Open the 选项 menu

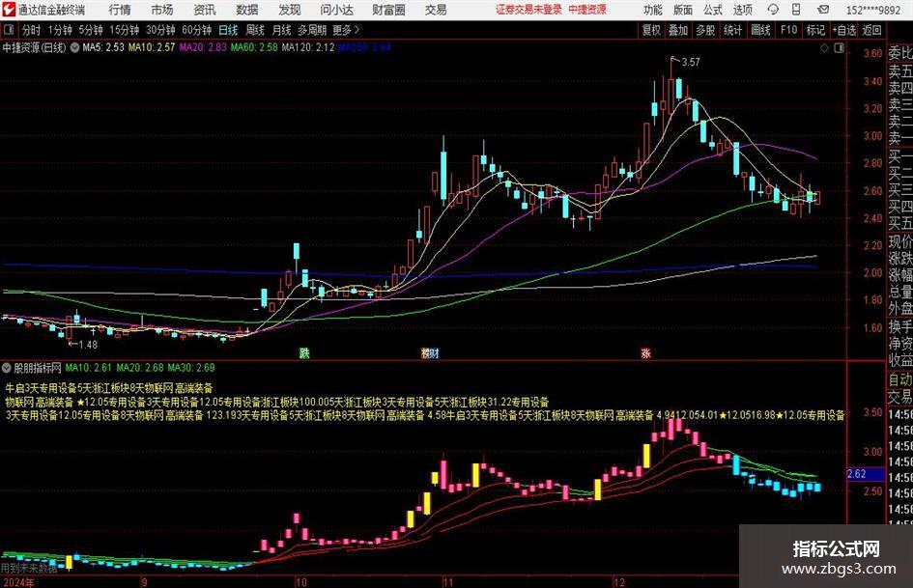tap(742, 10)
